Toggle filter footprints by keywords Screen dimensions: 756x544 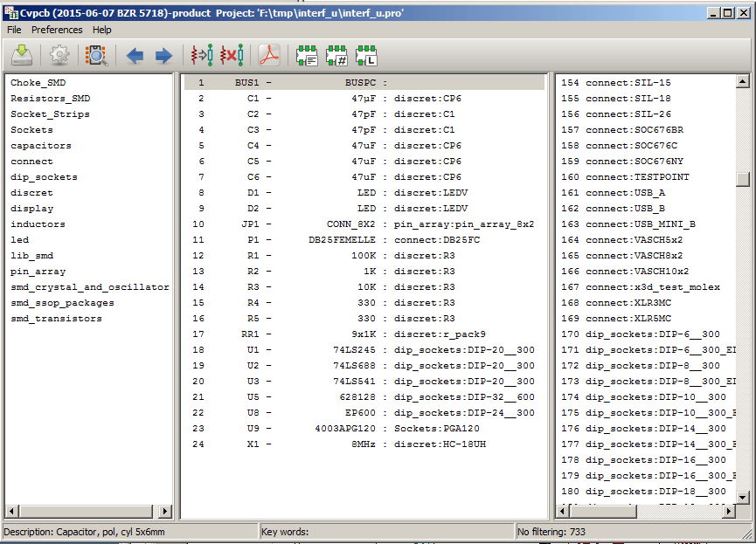tap(307, 56)
